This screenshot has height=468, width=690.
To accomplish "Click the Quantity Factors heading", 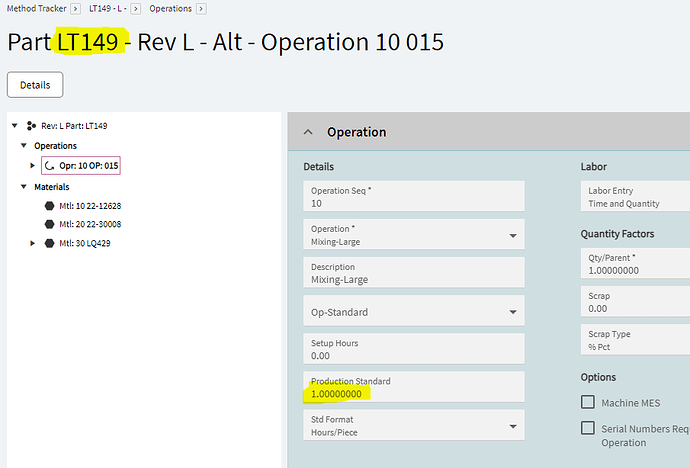I will point(617,234).
